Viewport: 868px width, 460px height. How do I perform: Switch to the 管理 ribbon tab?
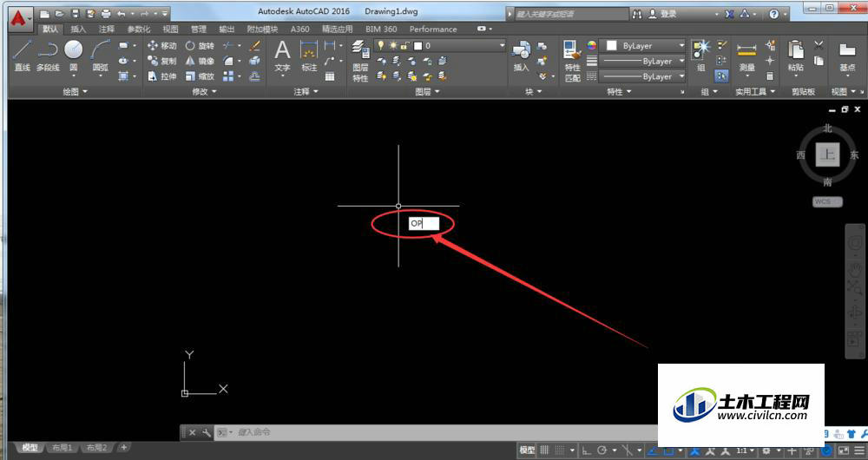(199, 30)
